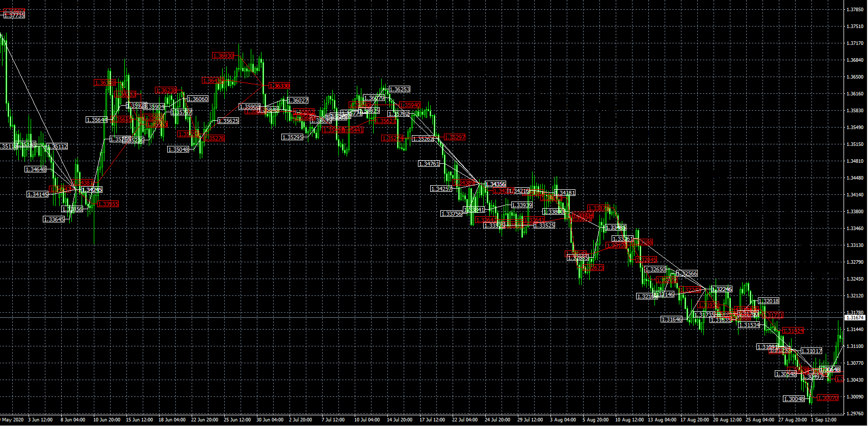Click the 1.32450 value on price axis
The height and width of the screenshot is (426, 868).
click(855, 279)
